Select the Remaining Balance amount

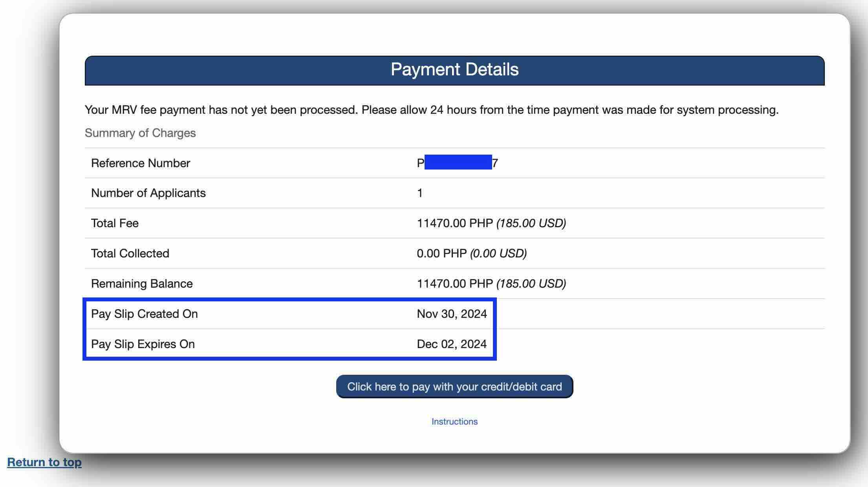[491, 283]
